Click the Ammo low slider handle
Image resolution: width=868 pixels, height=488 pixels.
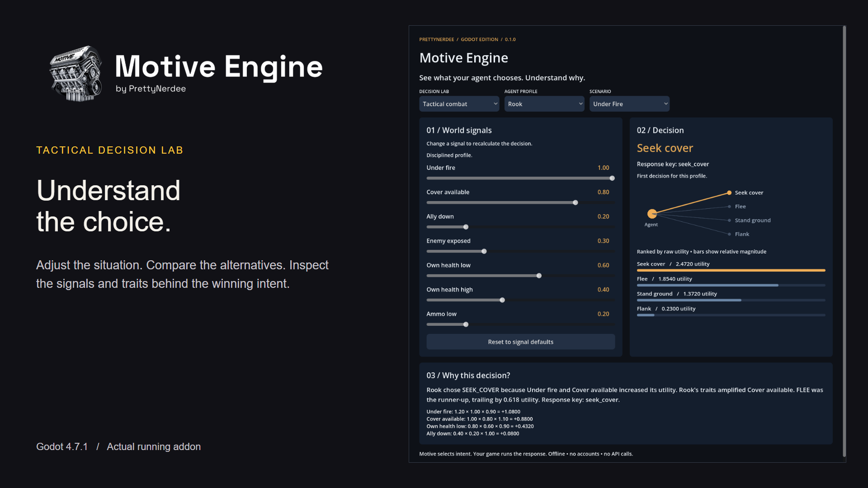[x=466, y=325]
